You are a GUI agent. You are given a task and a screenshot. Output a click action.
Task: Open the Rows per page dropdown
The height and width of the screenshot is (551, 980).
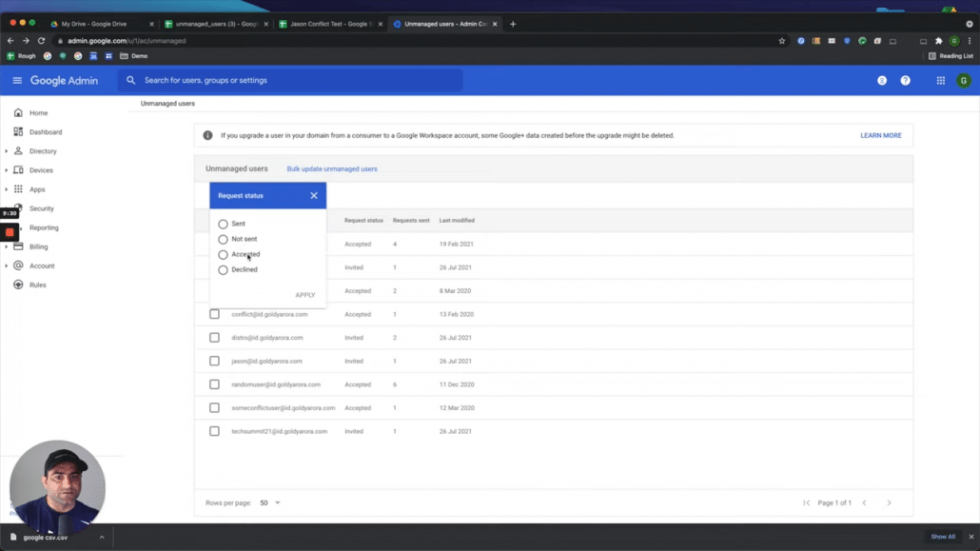point(270,502)
